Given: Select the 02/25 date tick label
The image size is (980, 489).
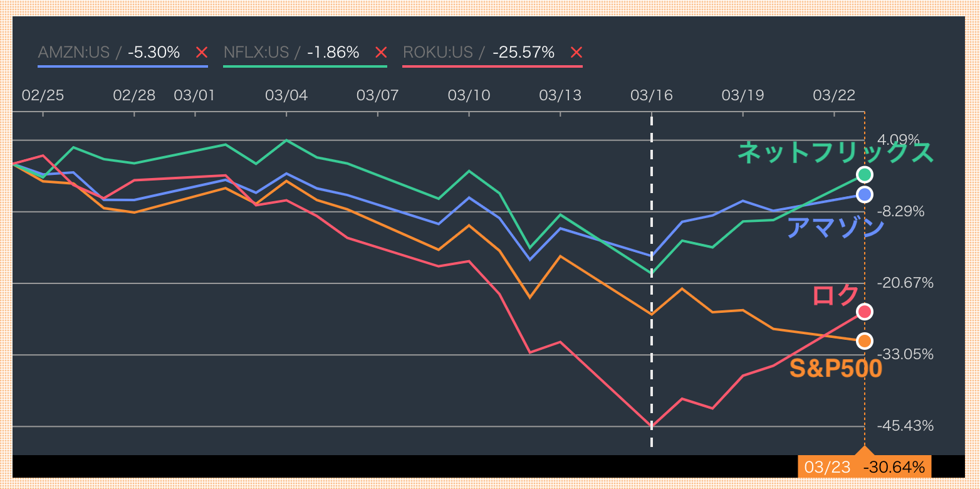Looking at the screenshot, I should click(x=43, y=95).
